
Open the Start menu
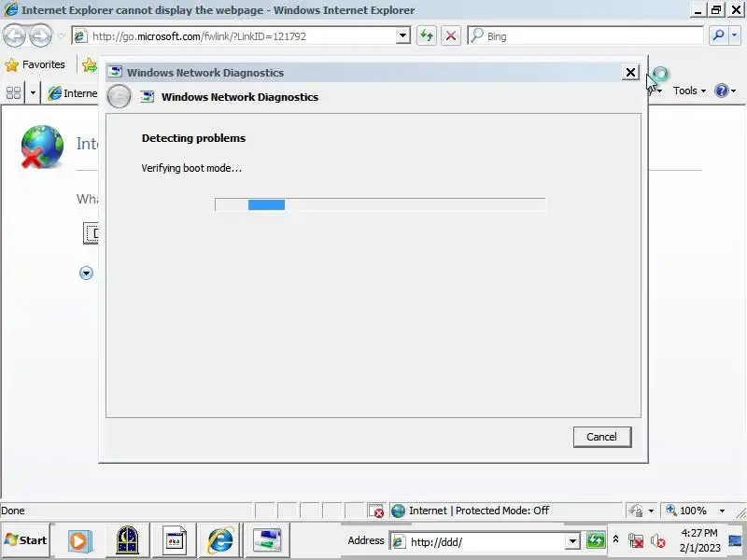click(x=26, y=540)
